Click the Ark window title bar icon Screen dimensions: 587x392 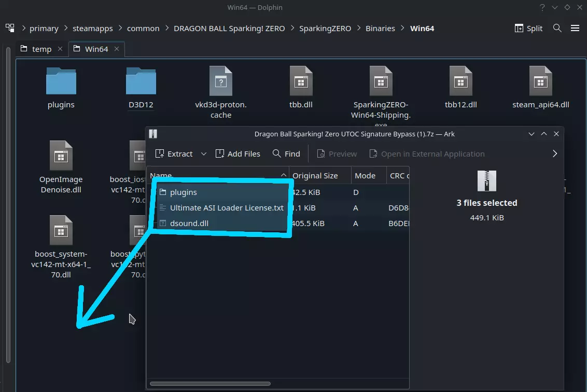(x=153, y=134)
